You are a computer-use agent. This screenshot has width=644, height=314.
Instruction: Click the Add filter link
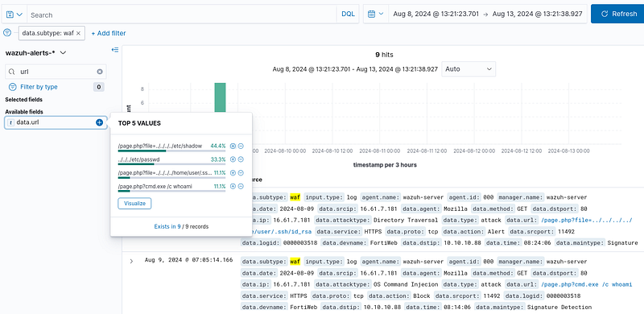tap(109, 33)
